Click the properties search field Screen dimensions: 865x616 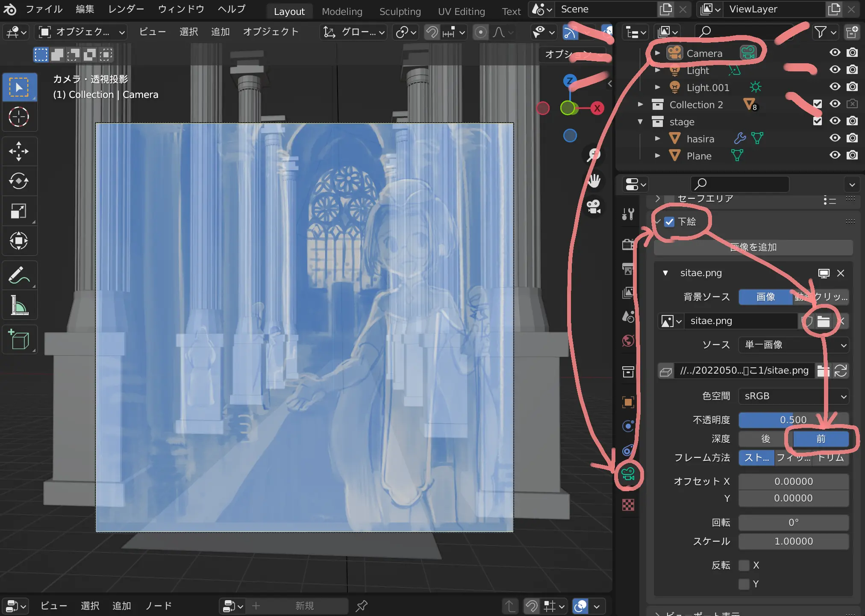740,184
